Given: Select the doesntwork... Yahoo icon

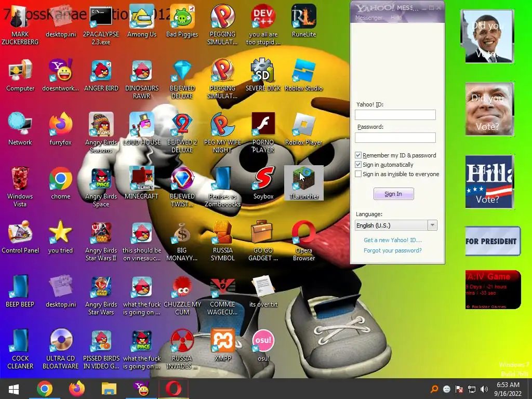Looking at the screenshot, I should coord(60,76).
